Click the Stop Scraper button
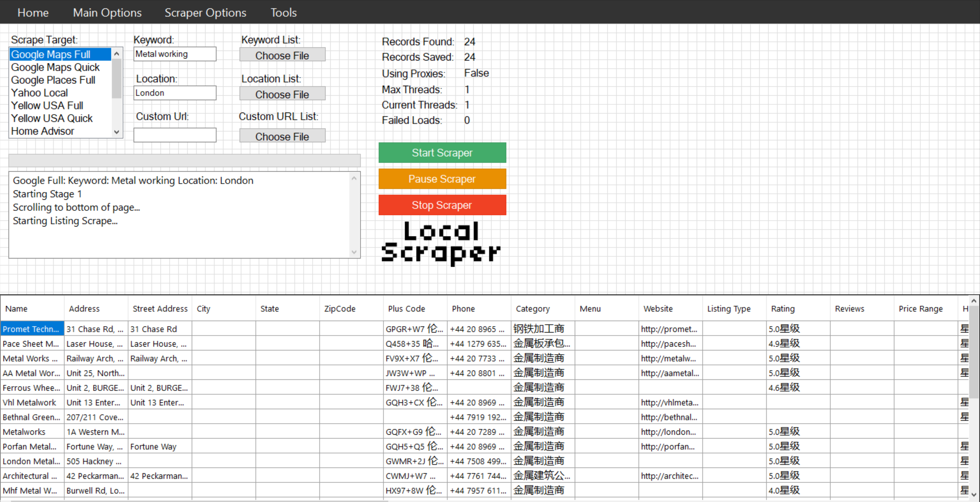980x502 pixels. tap(442, 205)
